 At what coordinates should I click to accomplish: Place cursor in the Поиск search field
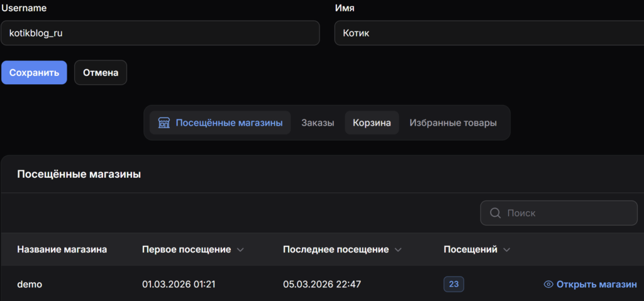pos(566,213)
